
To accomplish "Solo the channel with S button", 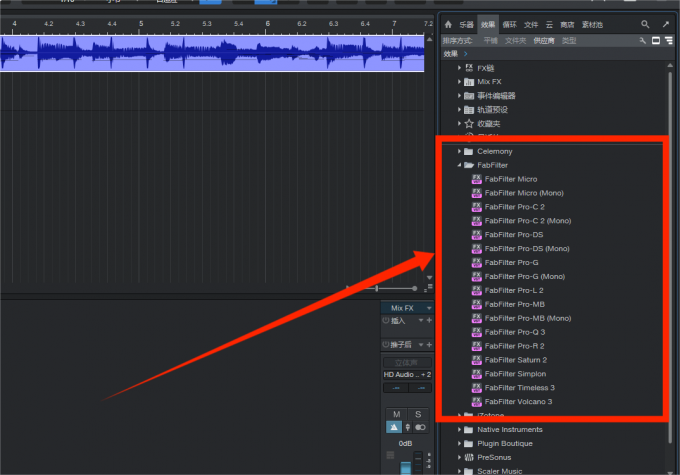I will coord(418,414).
